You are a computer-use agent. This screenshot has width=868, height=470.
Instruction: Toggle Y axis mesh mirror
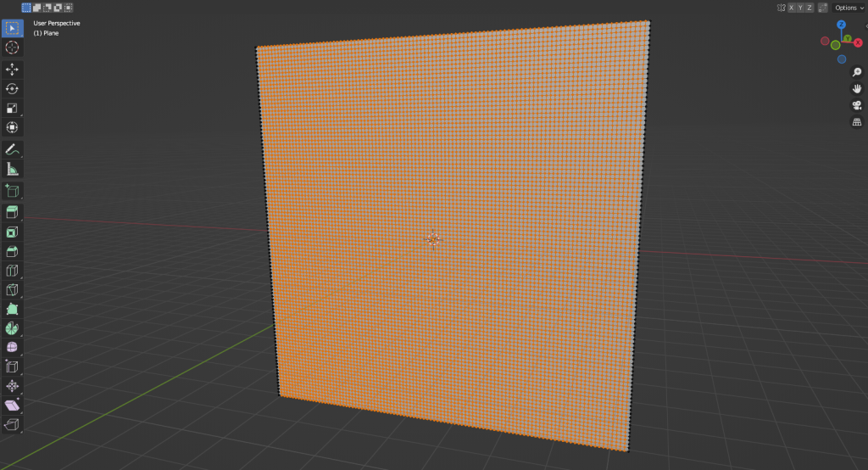[800, 8]
